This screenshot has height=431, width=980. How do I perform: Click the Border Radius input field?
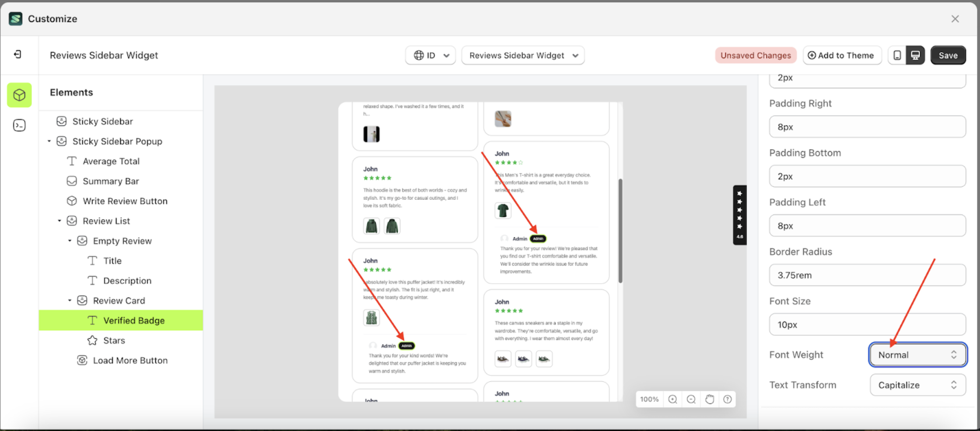coord(867,275)
